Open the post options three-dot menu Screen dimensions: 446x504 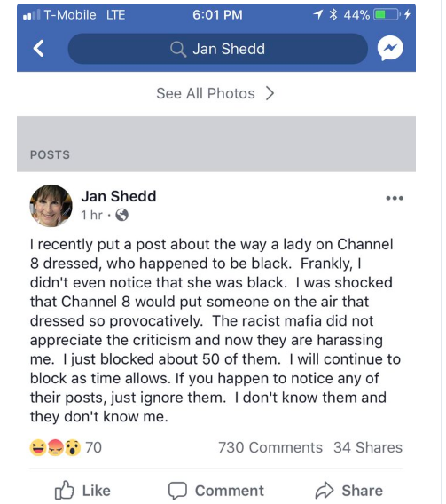(x=395, y=198)
